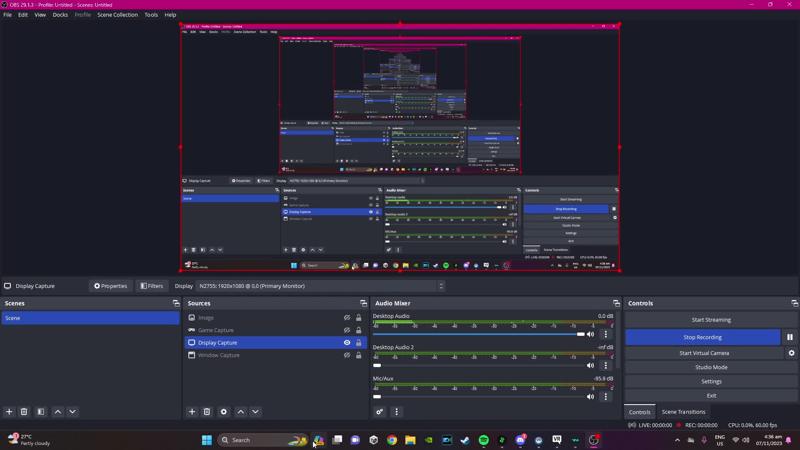Open source properties gear in Sources dock
This screenshot has height=450, width=800.
tap(223, 412)
